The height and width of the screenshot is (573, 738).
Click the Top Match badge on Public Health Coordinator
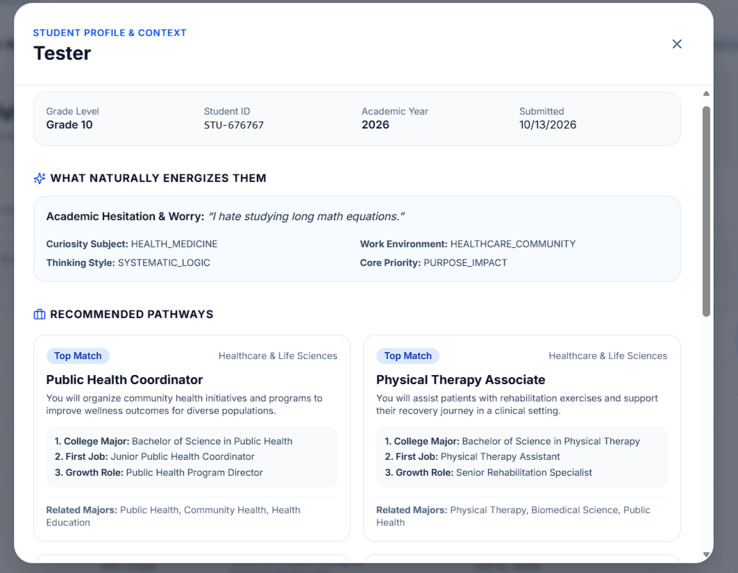click(x=78, y=356)
